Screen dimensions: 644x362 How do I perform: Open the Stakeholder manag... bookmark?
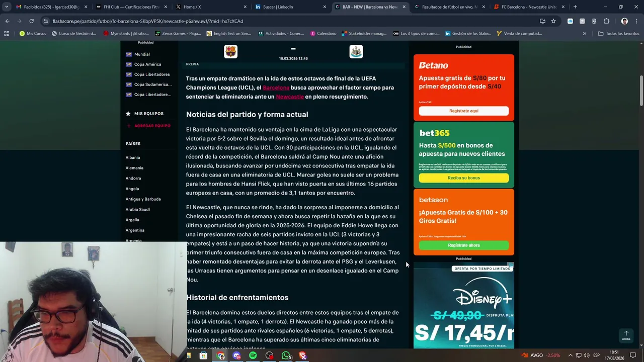tap(364, 33)
